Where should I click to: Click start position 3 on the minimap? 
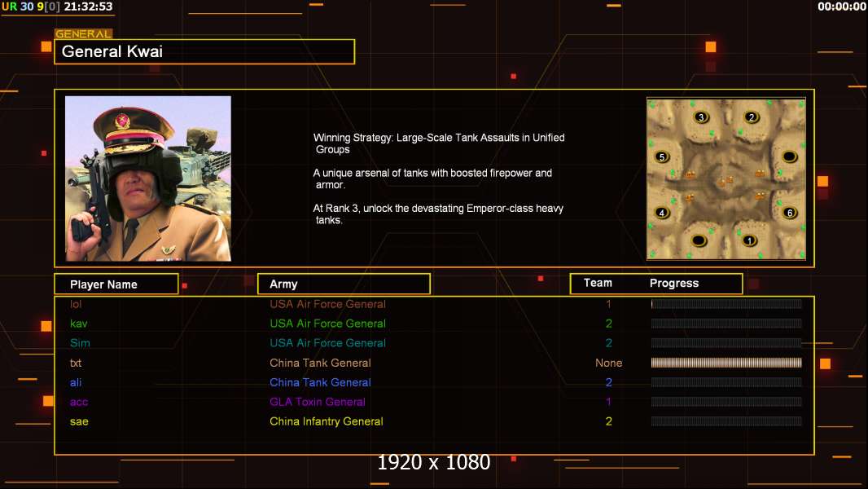[x=701, y=117]
